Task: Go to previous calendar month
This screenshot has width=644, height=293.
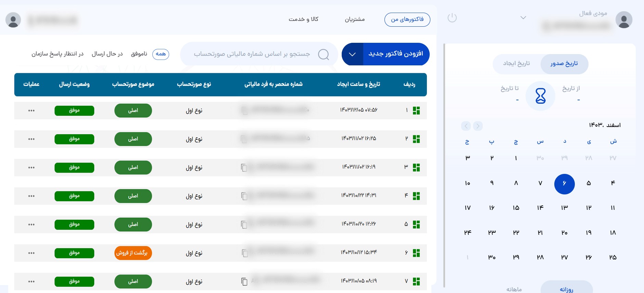Action: coord(478,126)
